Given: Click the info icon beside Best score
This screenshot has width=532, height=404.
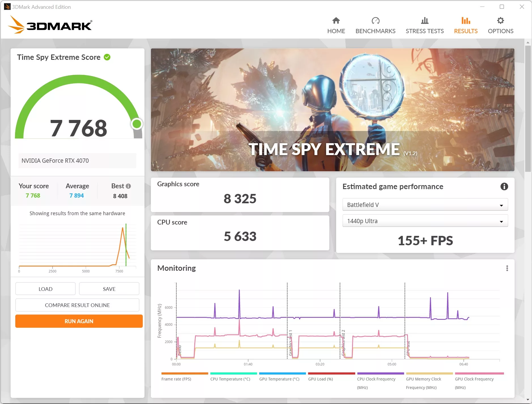Looking at the screenshot, I should pyautogui.click(x=128, y=186).
